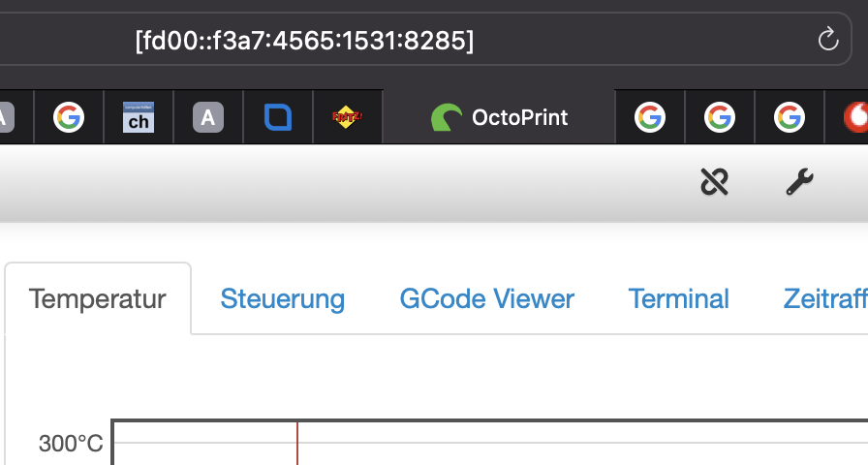Select the blue rounded-square favicon tab
This screenshot has height=465, width=868.
point(278,118)
